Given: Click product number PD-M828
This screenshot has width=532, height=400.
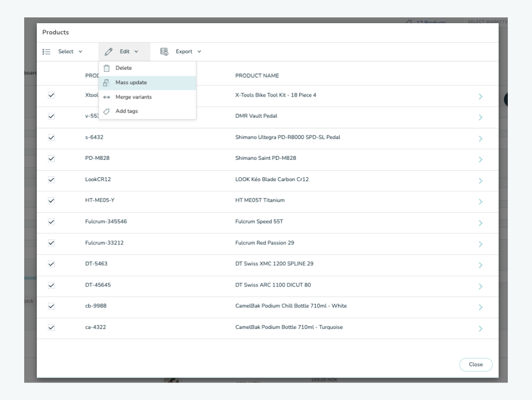Looking at the screenshot, I should (x=97, y=158).
